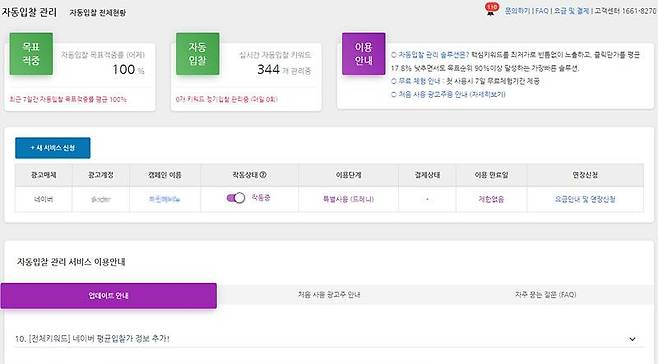Click the 자동입찰 관리 page title

pyautogui.click(x=29, y=12)
